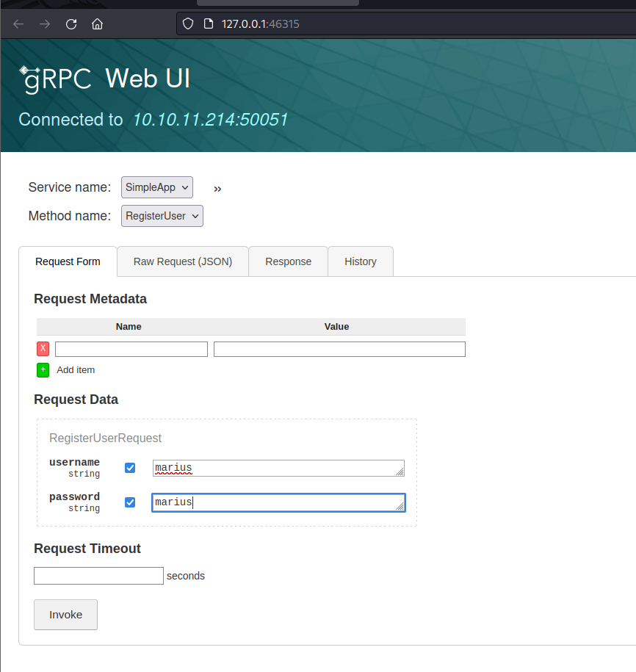Open the Response tab

(x=289, y=261)
